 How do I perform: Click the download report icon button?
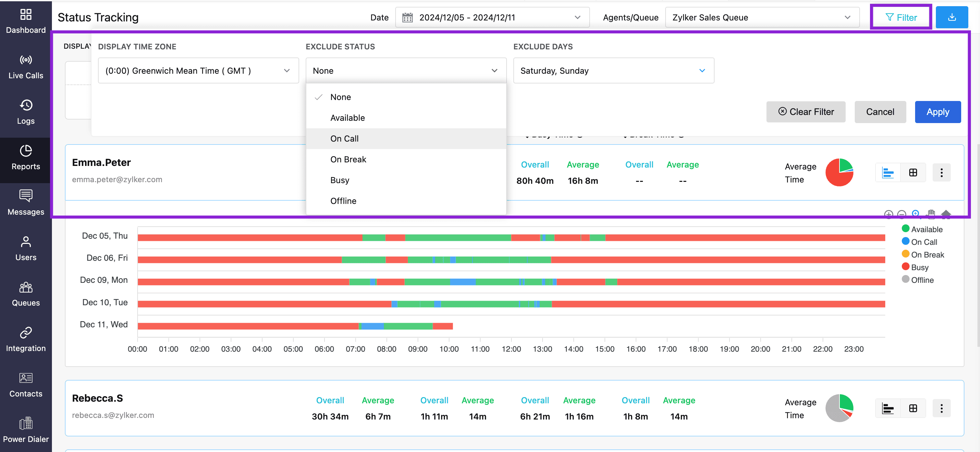951,18
